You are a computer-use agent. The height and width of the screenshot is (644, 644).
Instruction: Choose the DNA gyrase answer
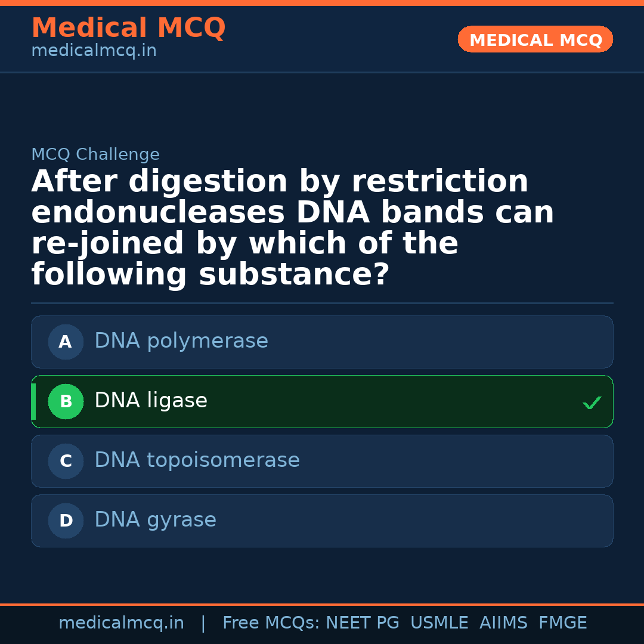(155, 520)
